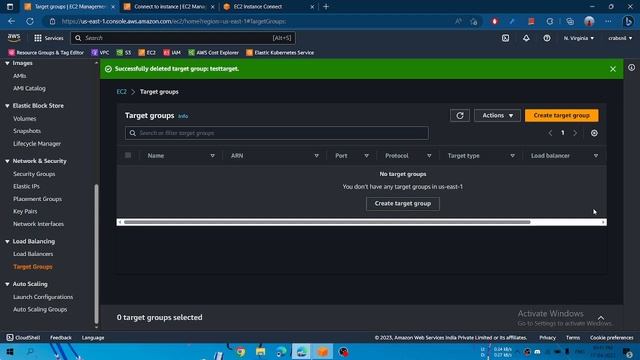640x360 pixels.
Task: Go back in browser history
Action: point(11,21)
